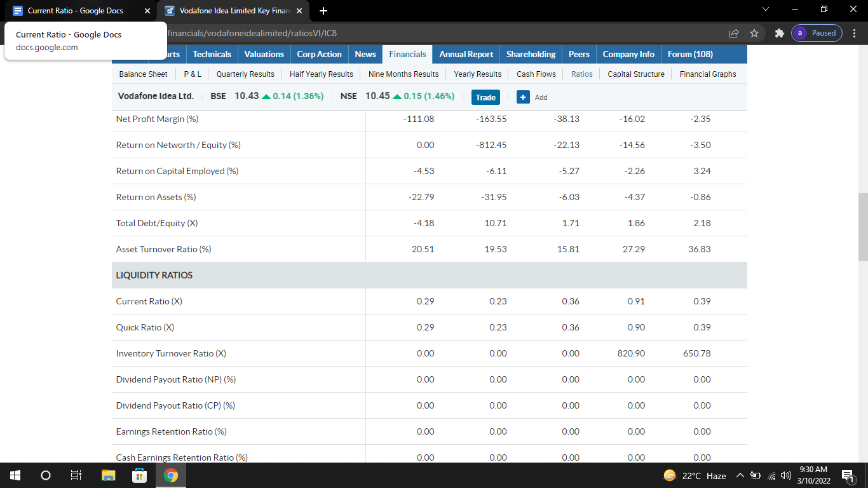The height and width of the screenshot is (488, 868).
Task: Click the Earnings Retention Ratio (%) label
Action: (172, 431)
